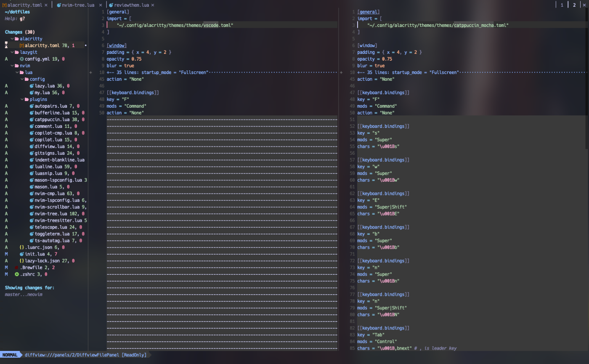Click the '~/dotfiles' path heading
The width and height of the screenshot is (589, 364).
[17, 12]
